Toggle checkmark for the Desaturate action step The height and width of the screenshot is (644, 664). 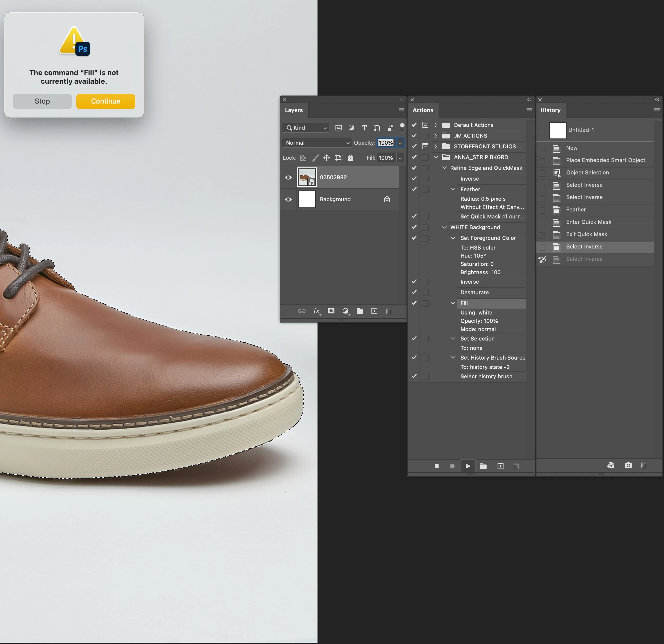tap(414, 292)
